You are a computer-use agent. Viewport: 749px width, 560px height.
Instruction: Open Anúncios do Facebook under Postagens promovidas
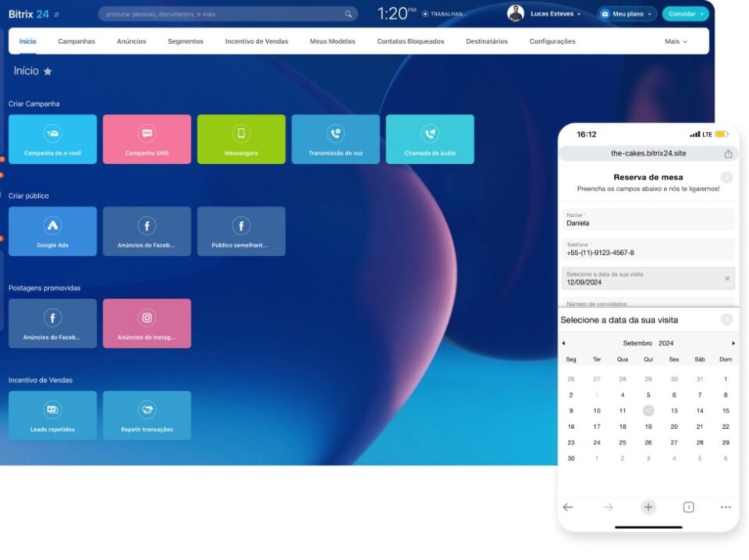pyautogui.click(x=52, y=323)
